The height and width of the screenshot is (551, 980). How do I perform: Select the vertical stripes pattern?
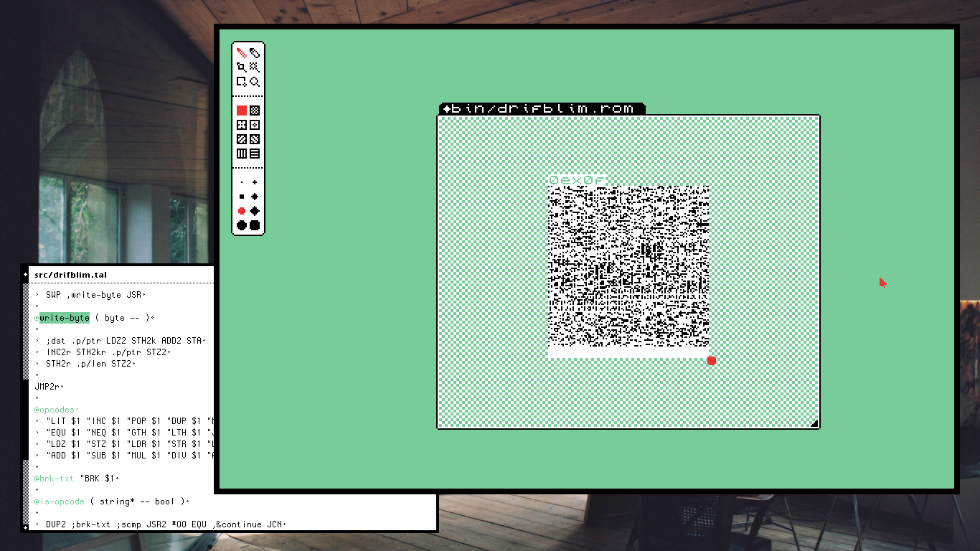242,154
